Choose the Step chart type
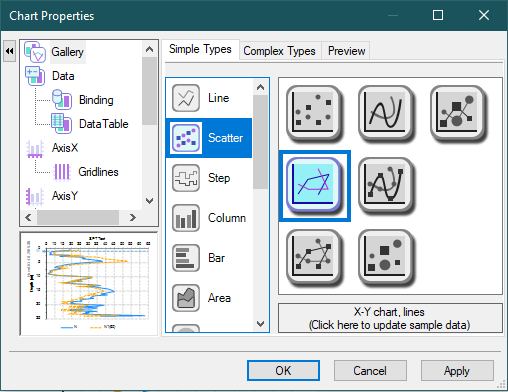 coord(209,178)
